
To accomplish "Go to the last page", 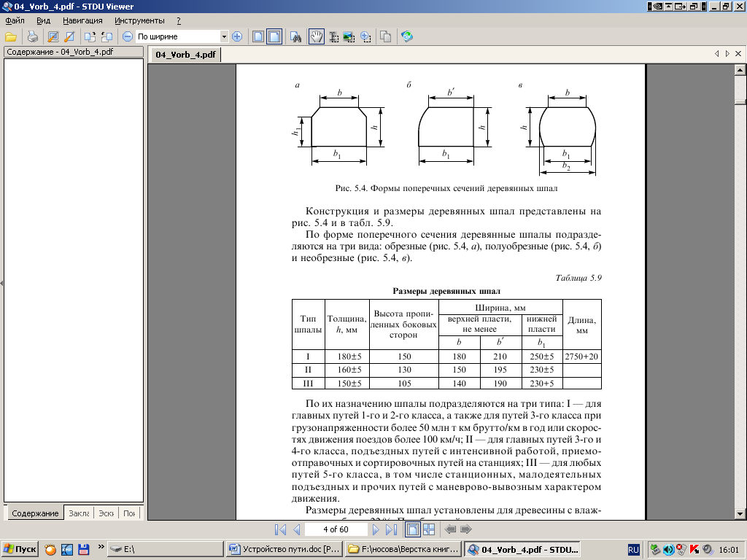I will (x=391, y=529).
